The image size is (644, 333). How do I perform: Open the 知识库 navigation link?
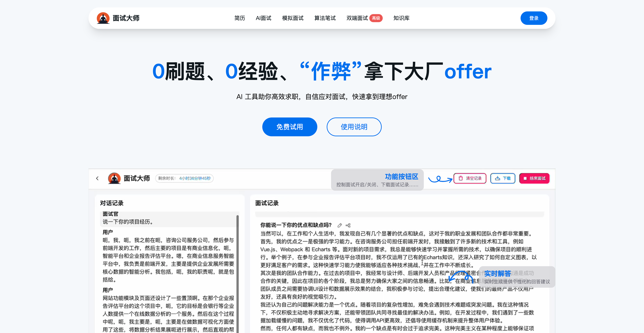(401, 18)
